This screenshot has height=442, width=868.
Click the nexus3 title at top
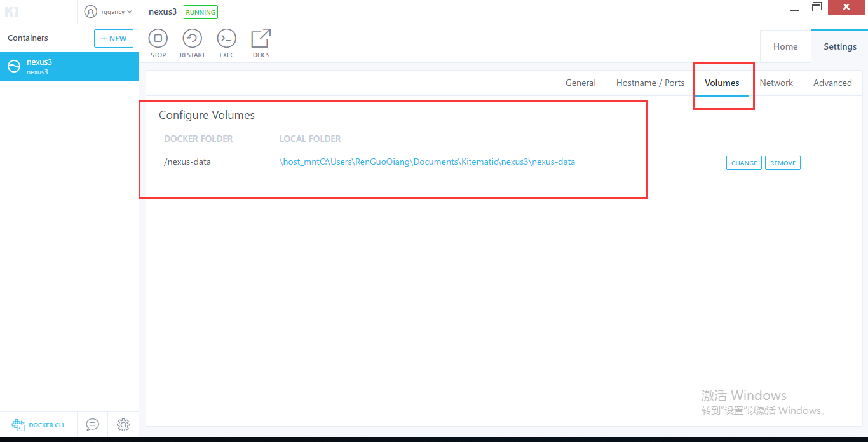pos(163,11)
